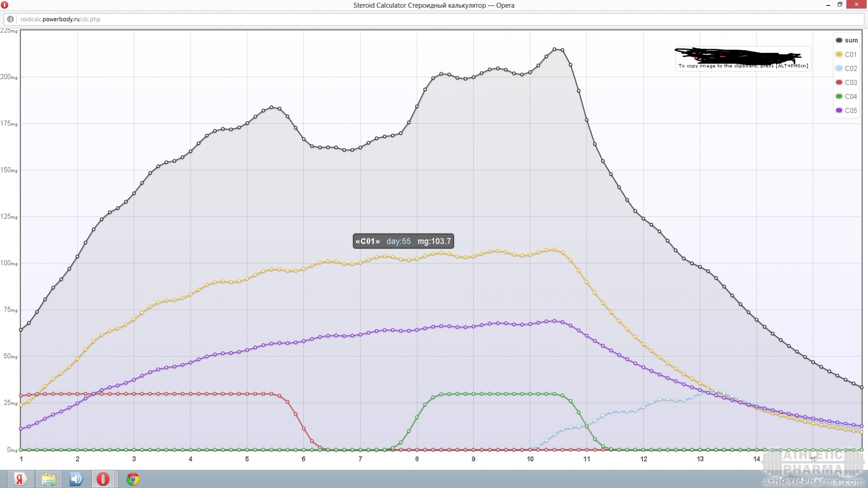Toggle the sum series in legend

point(846,40)
